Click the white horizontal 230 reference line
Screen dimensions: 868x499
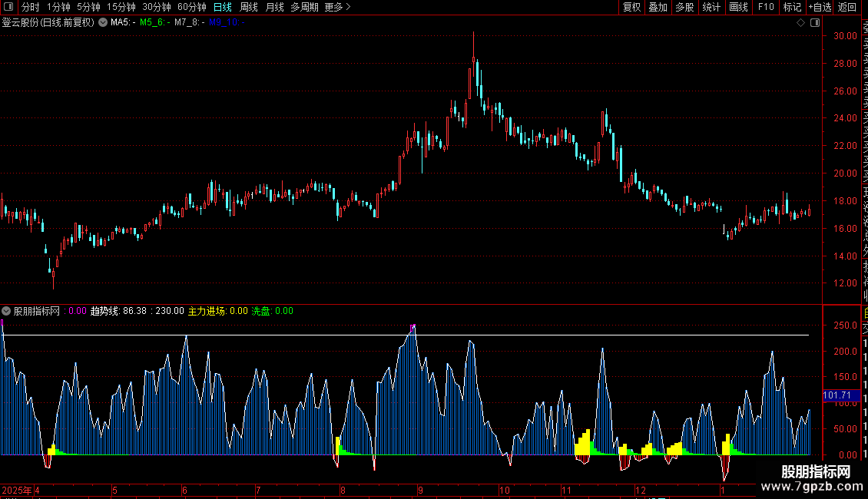(x=406, y=335)
